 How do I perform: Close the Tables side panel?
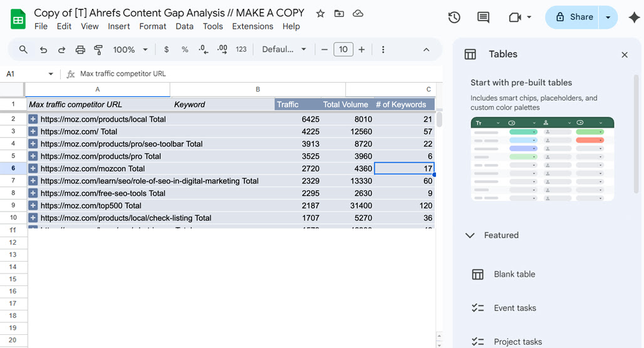coord(625,54)
